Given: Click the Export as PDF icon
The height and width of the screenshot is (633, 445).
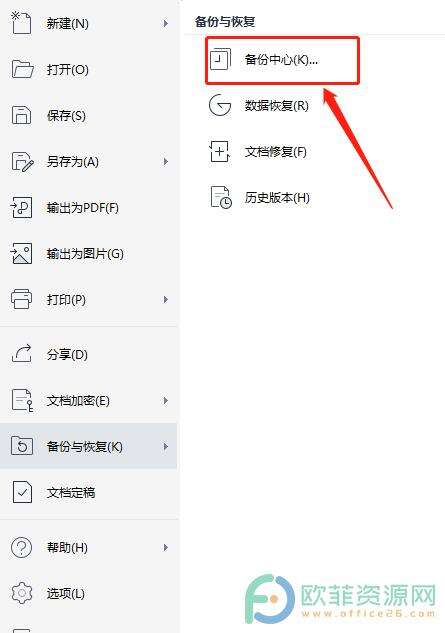Looking at the screenshot, I should pos(21,208).
